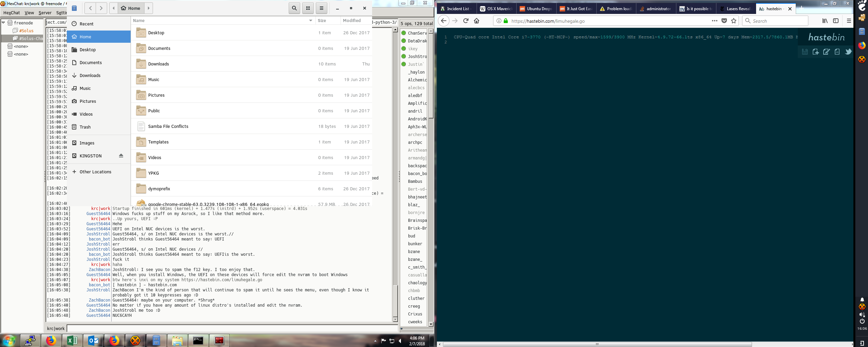Image resolution: width=868 pixels, height=347 pixels.
Task: Collapse the freenode server tree
Action: click(x=3, y=23)
